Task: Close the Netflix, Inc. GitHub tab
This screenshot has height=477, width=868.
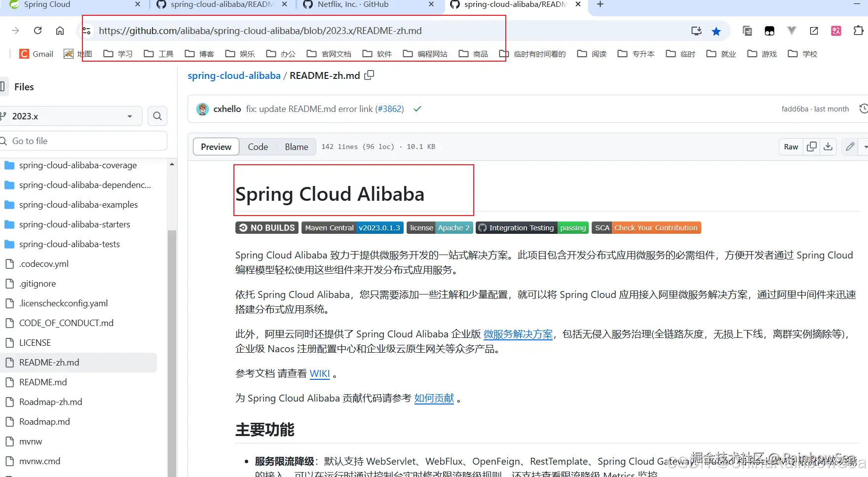Action: coord(431,4)
